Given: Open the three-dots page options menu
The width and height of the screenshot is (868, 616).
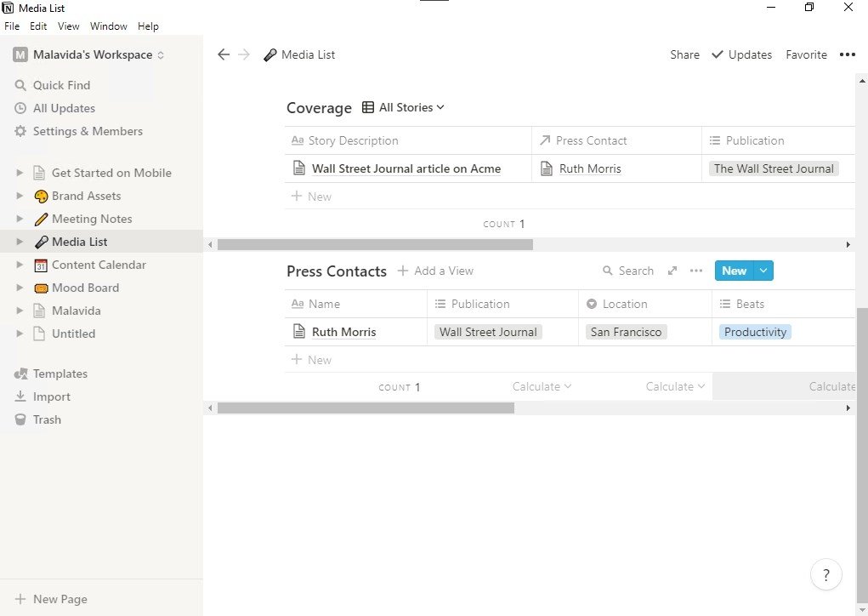Looking at the screenshot, I should (x=848, y=54).
